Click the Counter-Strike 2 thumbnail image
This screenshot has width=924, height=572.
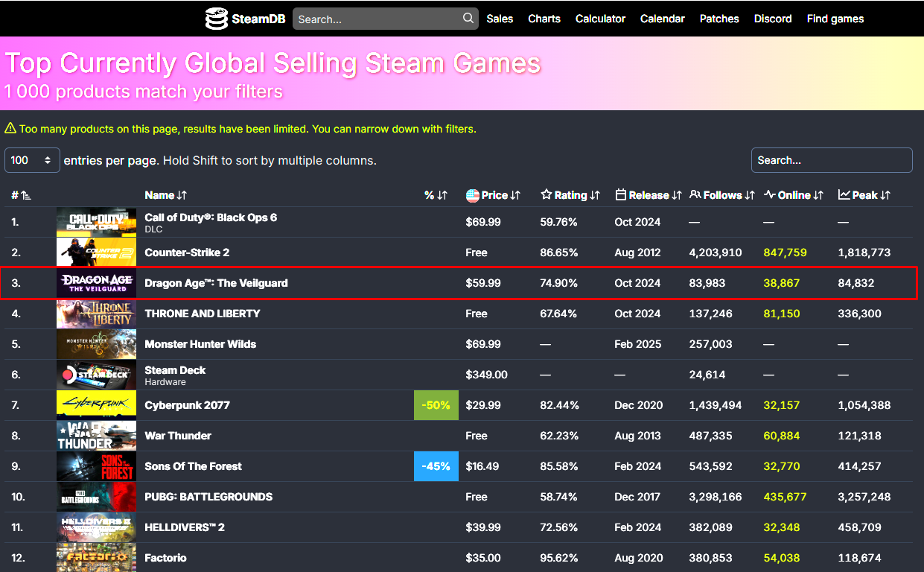point(97,252)
